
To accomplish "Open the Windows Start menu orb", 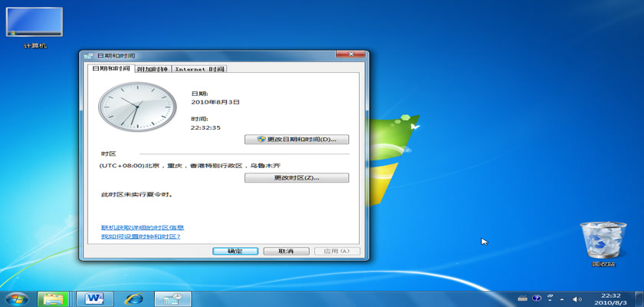I will point(15,298).
